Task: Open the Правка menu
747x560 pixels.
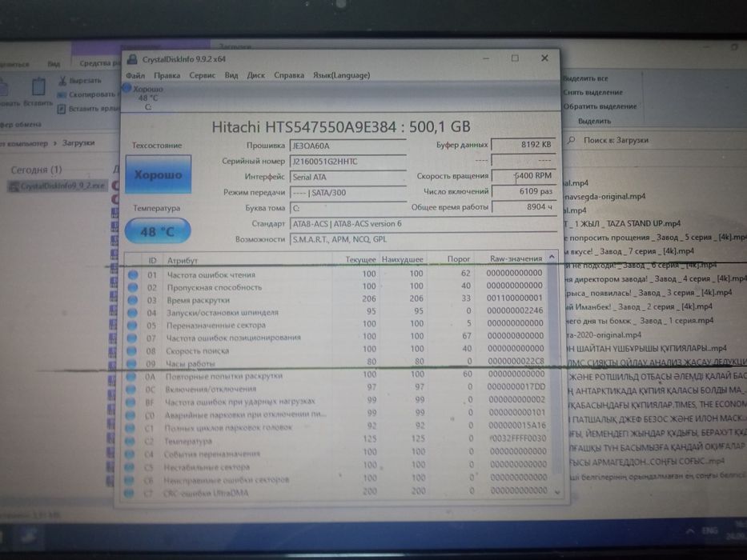Action: coord(167,76)
